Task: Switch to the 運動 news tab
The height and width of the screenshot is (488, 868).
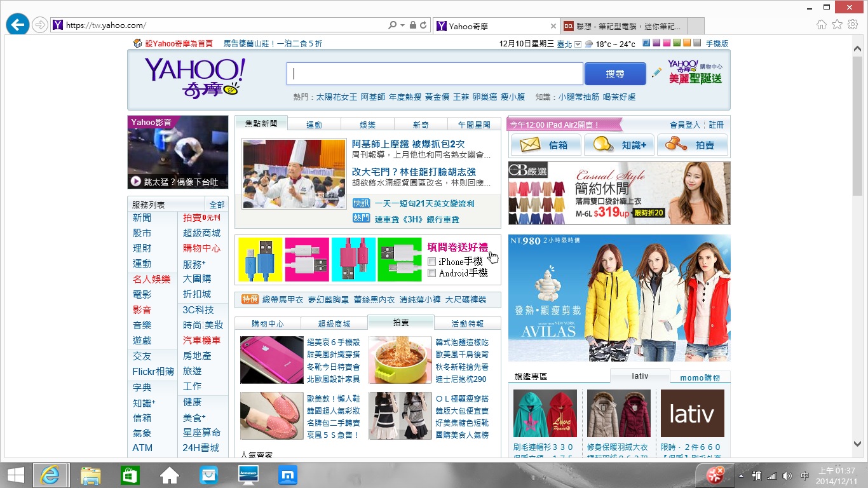Action: 314,125
